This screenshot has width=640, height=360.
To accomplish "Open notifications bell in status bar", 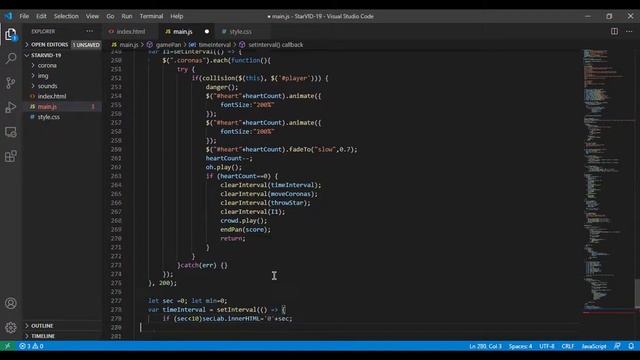I will click(x=631, y=346).
